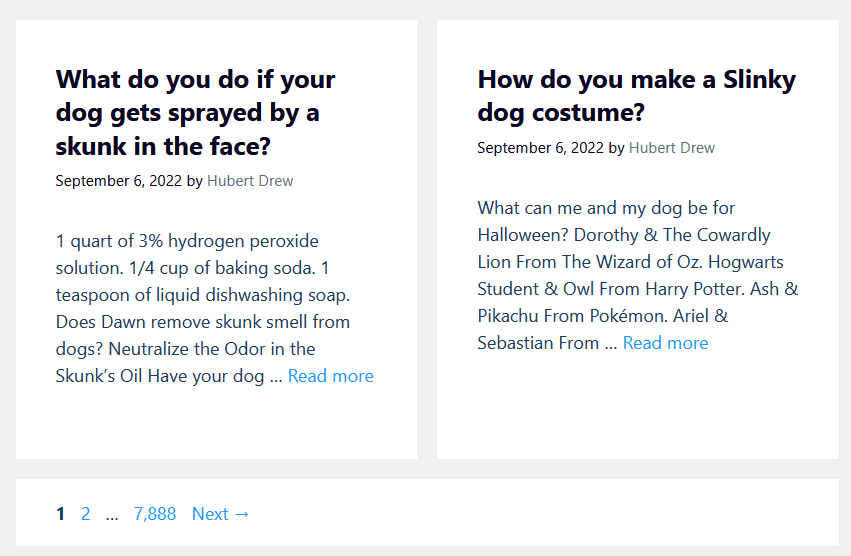Viewport: 851px width, 556px height.
Task: Click blank space below Slinky post excerpt
Action: tap(638, 407)
